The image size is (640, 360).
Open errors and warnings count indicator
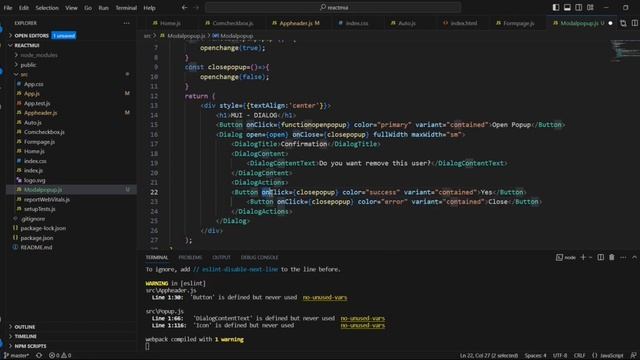(60, 356)
